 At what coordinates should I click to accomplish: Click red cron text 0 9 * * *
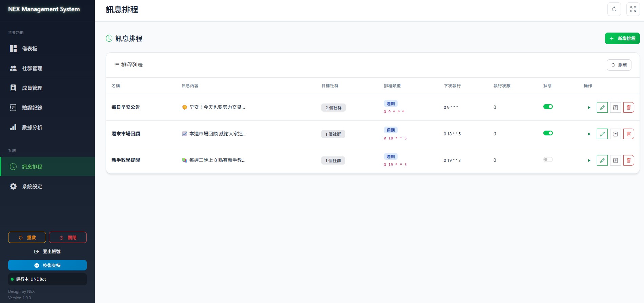coord(394,112)
